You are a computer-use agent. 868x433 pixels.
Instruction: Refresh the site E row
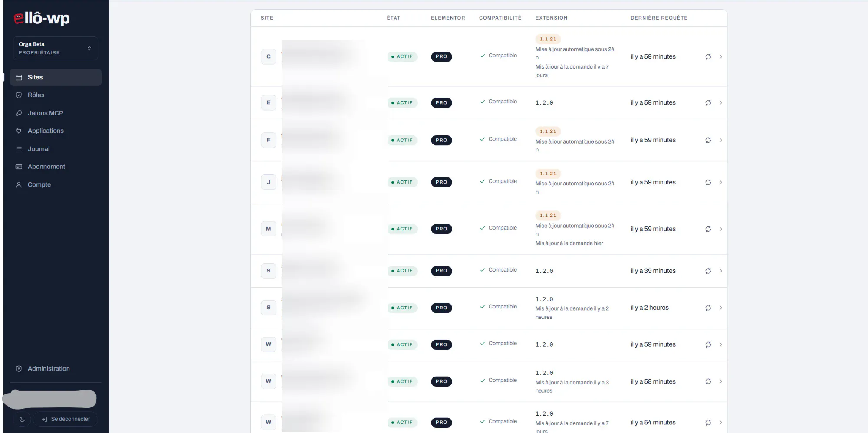click(708, 103)
